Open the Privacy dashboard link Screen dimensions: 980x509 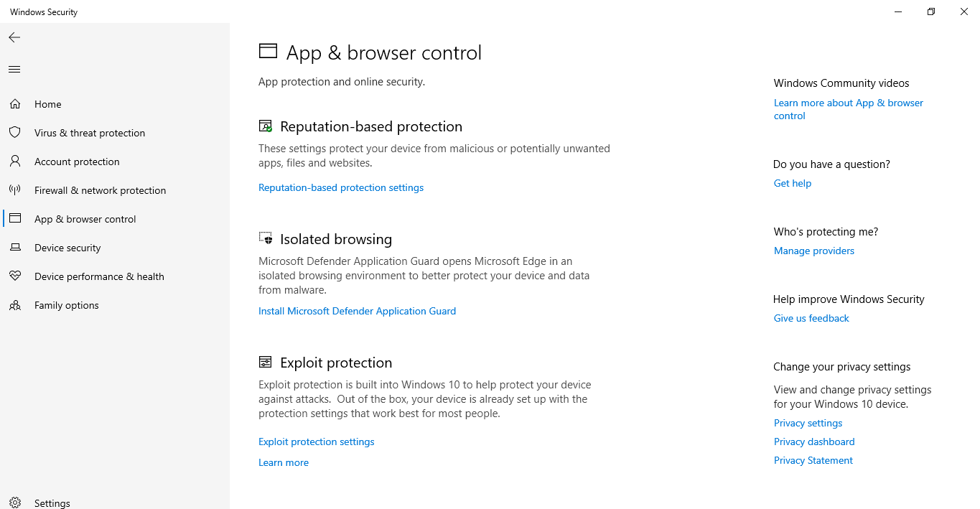pyautogui.click(x=814, y=442)
